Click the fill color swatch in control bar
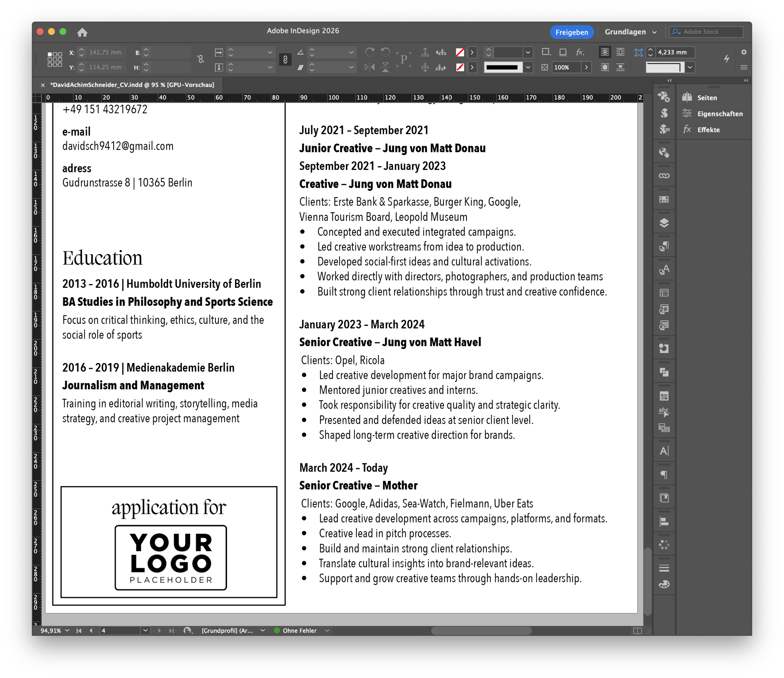The height and width of the screenshot is (678, 784). pos(460,52)
